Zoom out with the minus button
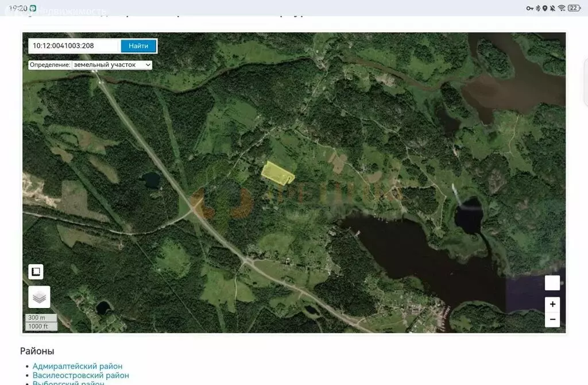The height and width of the screenshot is (385, 588). [552, 319]
